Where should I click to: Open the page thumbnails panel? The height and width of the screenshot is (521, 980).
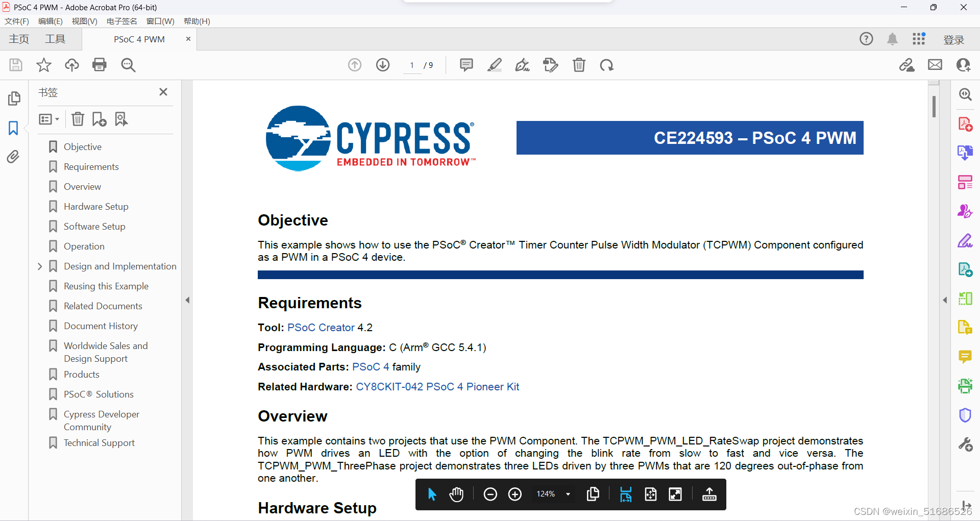tap(14, 98)
